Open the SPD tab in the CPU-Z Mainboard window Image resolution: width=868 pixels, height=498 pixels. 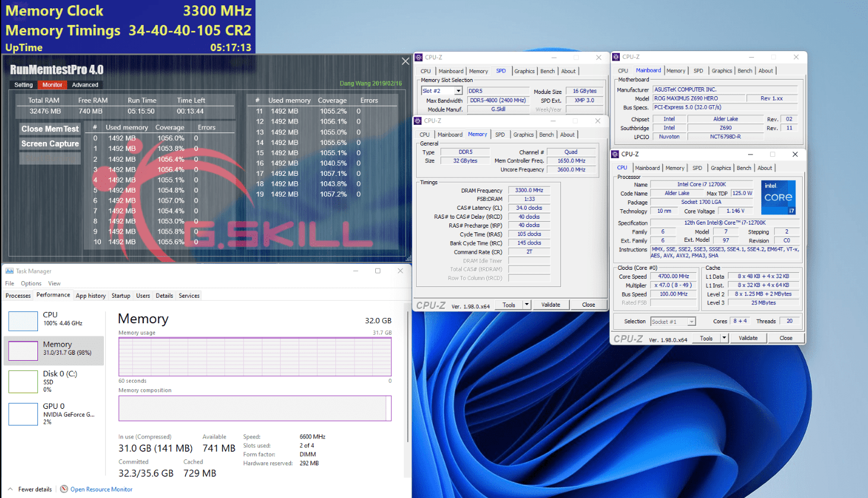698,71
